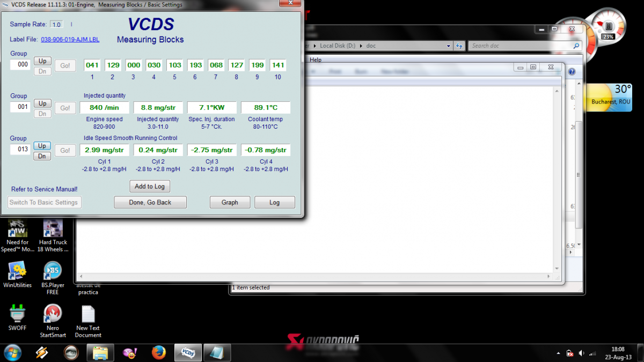Open the network signal tray icon
This screenshot has width=644, height=362.
click(592, 353)
